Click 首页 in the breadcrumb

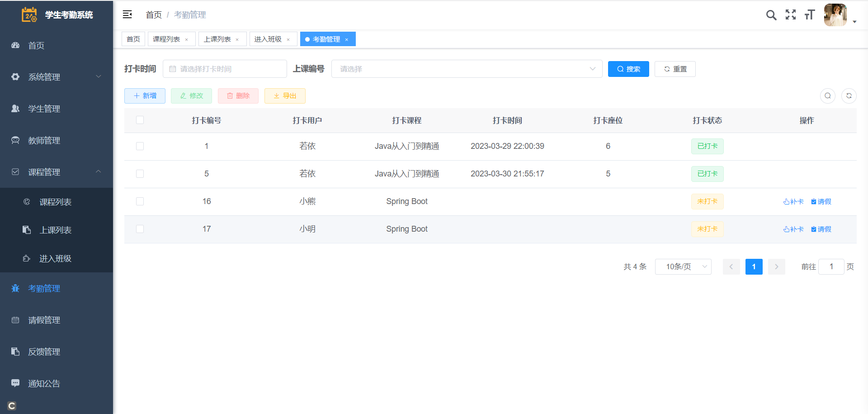[154, 15]
